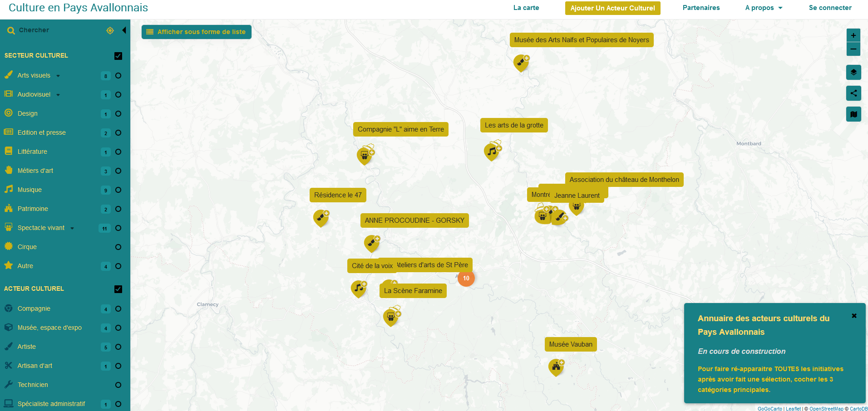Toggle the ACTEUR CULTUREL checkbox
Image resolution: width=868 pixels, height=411 pixels.
[x=118, y=289]
